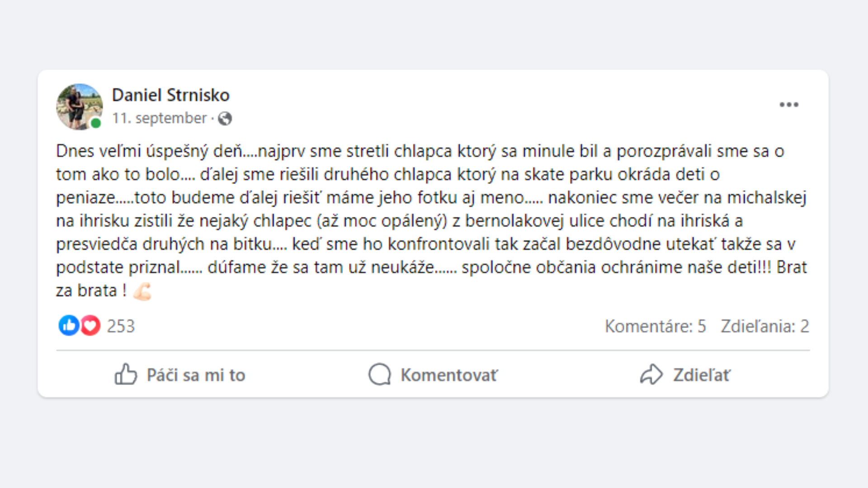
Task: Click the blue thumbs-up reaction icon
Action: (69, 325)
